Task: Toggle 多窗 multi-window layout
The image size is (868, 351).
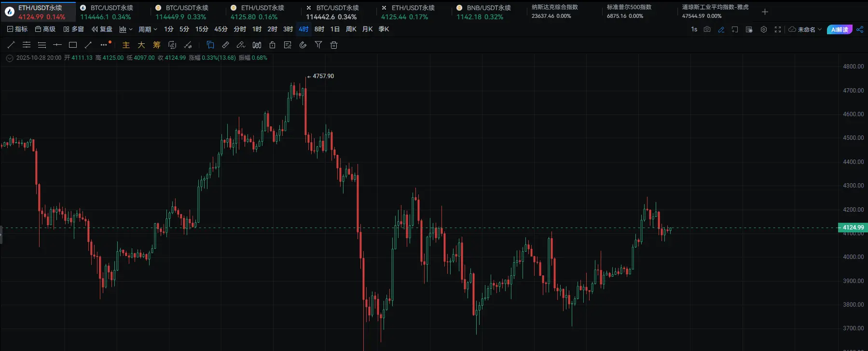Action: click(x=74, y=29)
